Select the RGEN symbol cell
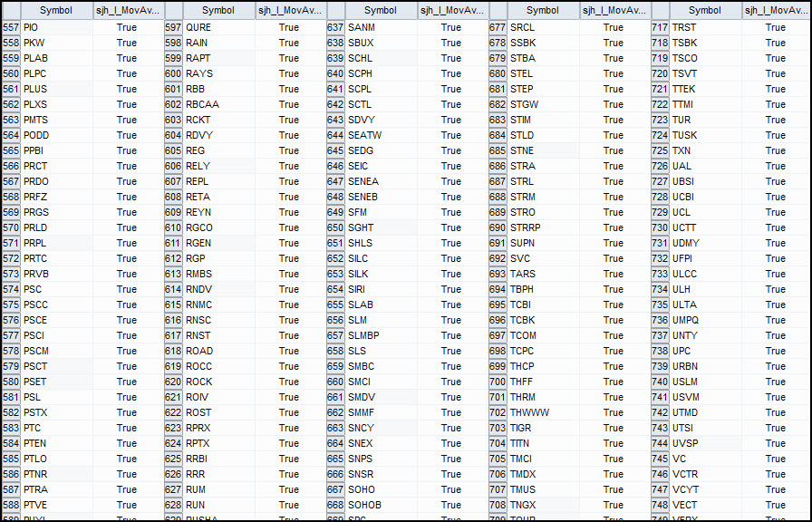Screen dimensions: 812x522 [x=218, y=243]
